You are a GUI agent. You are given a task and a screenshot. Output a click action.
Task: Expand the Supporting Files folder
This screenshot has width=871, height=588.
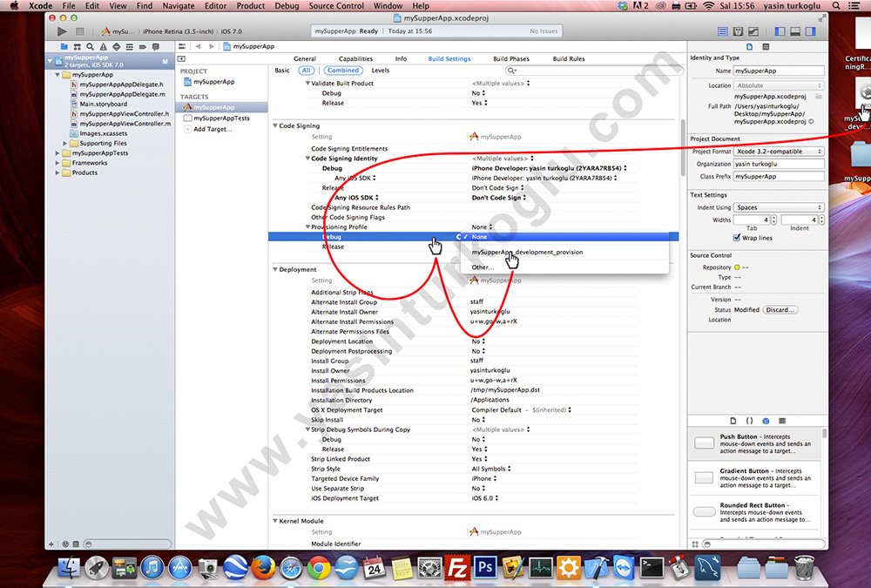pos(65,144)
